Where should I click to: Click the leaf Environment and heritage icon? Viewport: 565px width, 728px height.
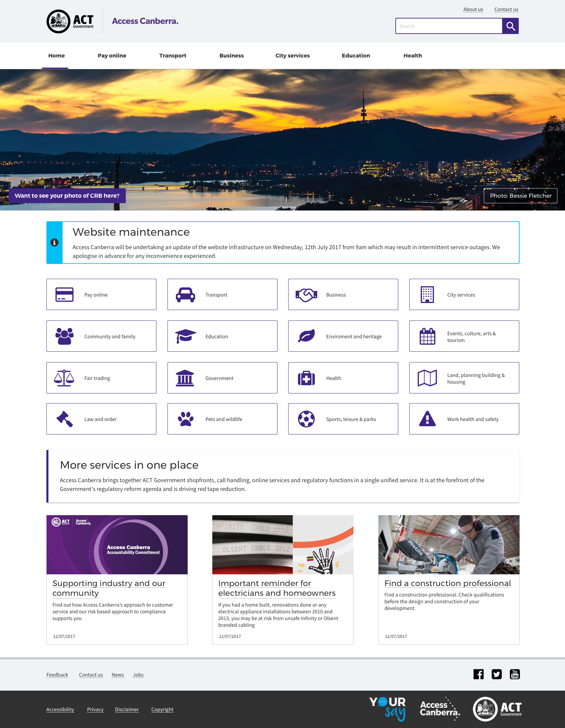[x=306, y=336]
